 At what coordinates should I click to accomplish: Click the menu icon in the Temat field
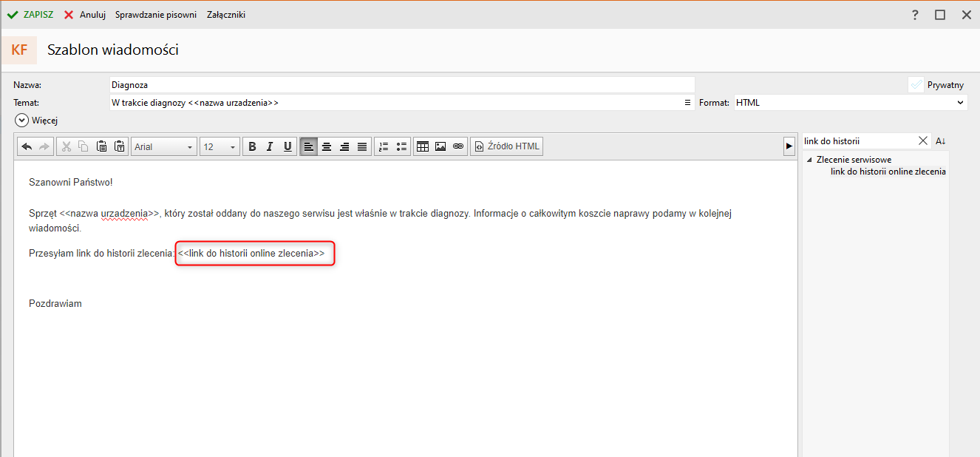[688, 103]
